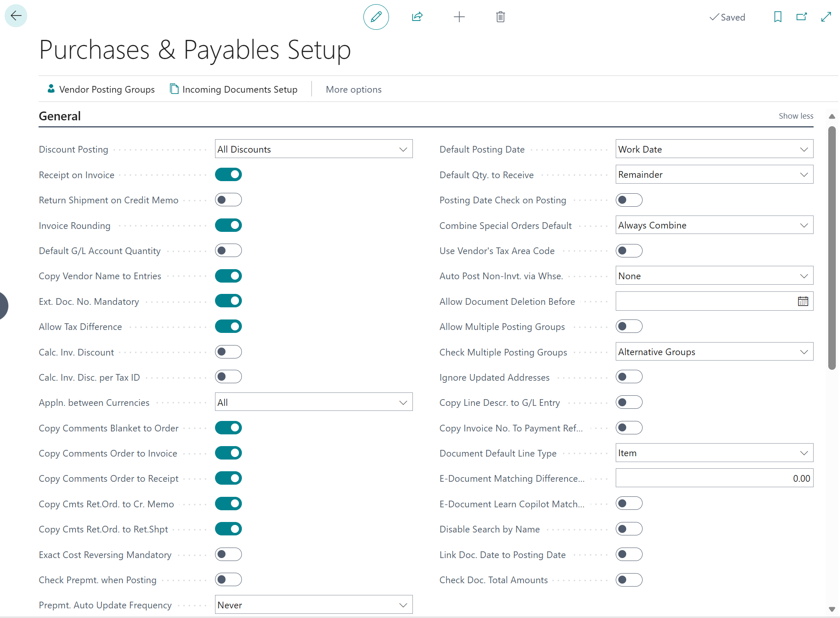Enable Link Doc. Date to Posting Date
Viewport: 840px width, 618px height.
coord(629,554)
